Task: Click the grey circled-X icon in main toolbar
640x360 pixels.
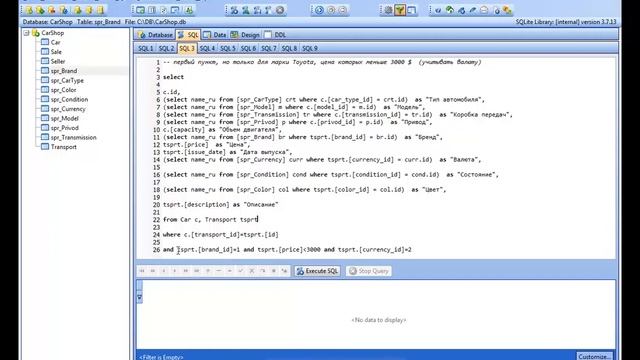Action: coord(280,10)
